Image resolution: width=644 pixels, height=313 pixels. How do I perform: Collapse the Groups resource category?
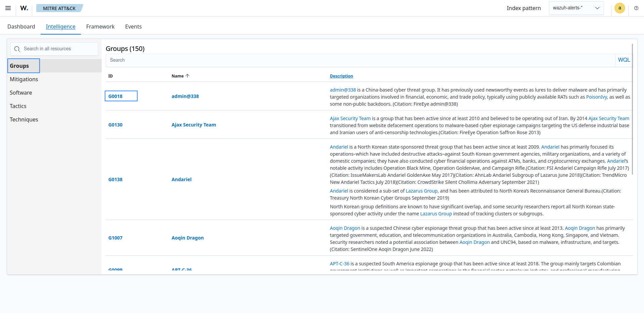(19, 66)
